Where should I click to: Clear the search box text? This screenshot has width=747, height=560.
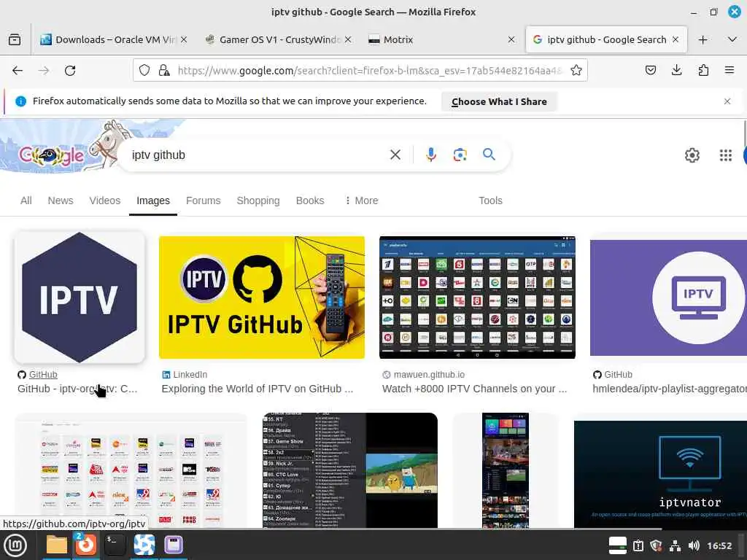395,155
